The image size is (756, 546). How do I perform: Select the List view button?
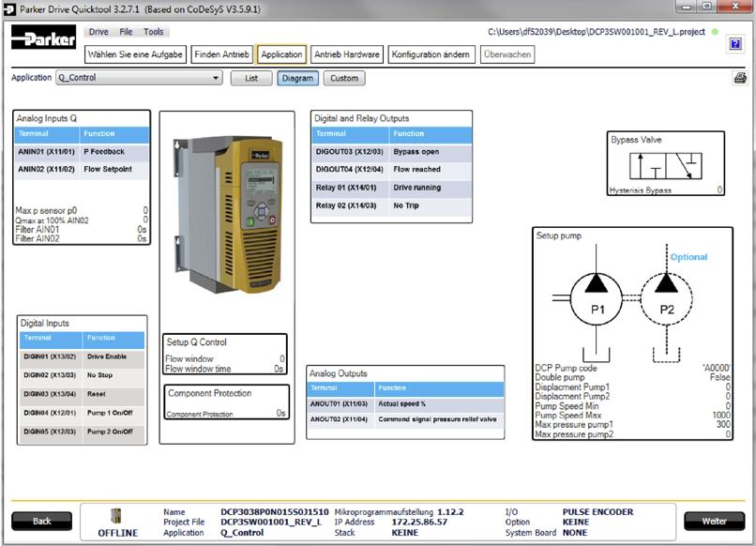251,78
